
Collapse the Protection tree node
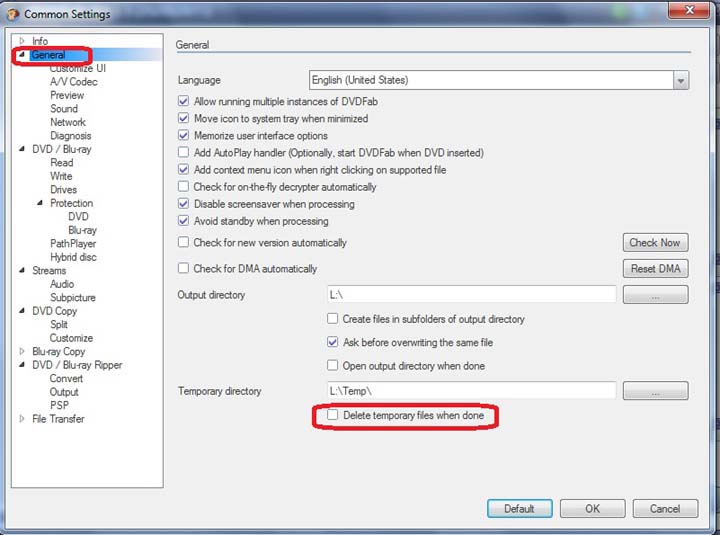point(40,203)
